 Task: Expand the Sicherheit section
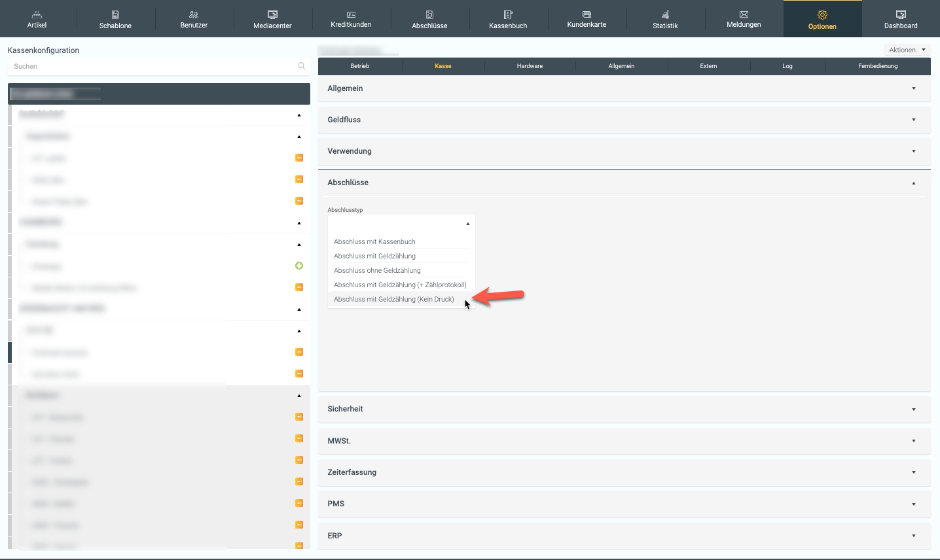624,409
